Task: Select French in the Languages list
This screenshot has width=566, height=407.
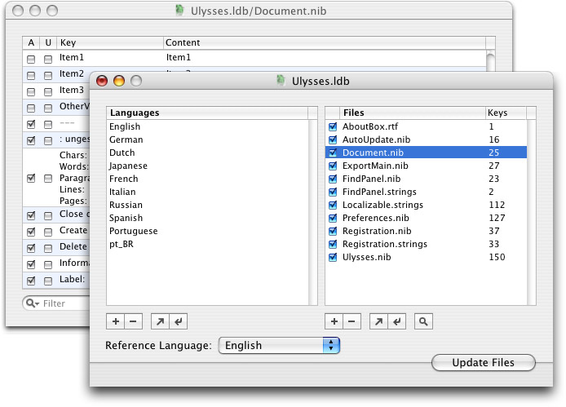Action: (123, 179)
